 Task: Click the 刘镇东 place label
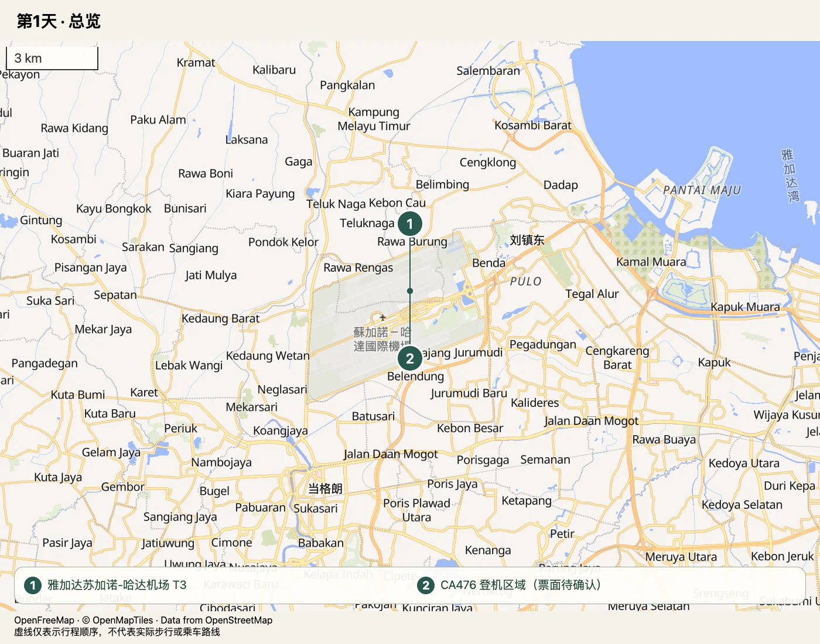click(x=527, y=240)
